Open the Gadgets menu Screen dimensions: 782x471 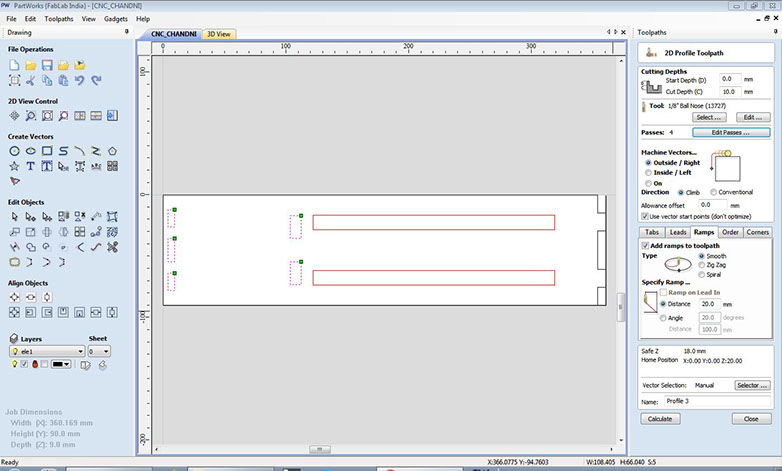pyautogui.click(x=116, y=19)
